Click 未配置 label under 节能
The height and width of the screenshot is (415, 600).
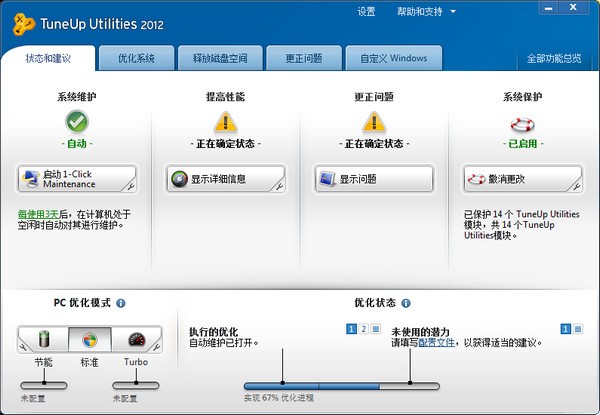(33, 399)
